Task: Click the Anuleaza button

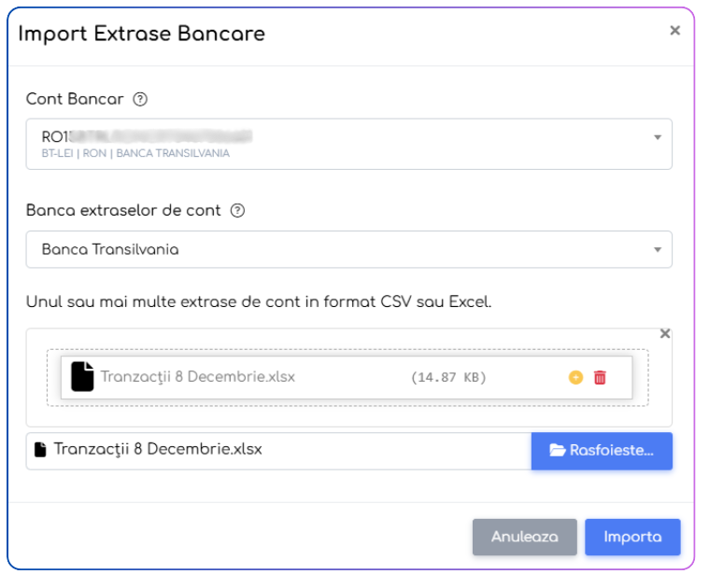Action: point(524,538)
